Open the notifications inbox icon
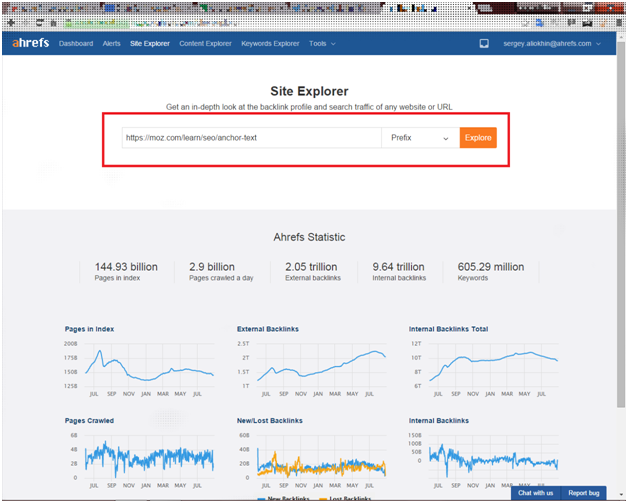 (484, 43)
